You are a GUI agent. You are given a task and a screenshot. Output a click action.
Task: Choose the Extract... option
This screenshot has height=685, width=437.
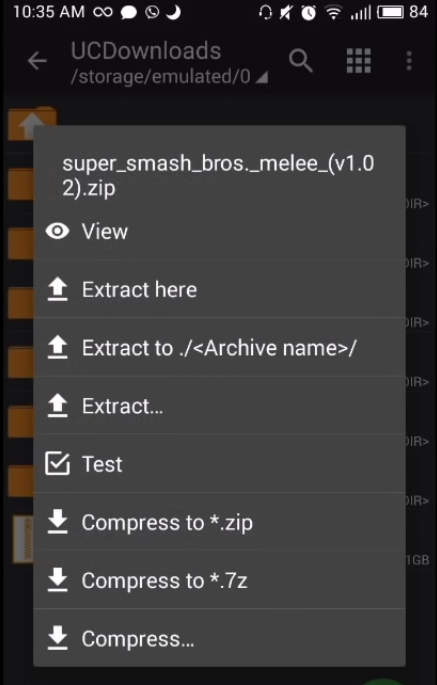(x=219, y=406)
